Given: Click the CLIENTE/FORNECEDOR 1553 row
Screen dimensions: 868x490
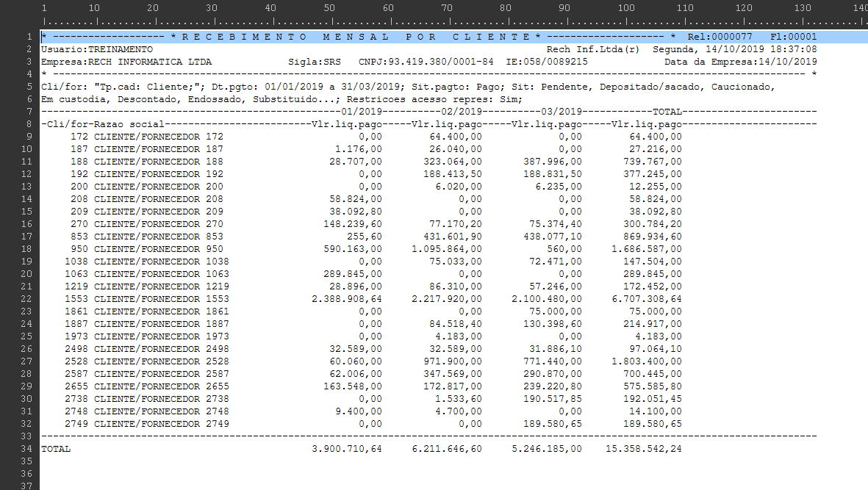Looking at the screenshot, I should [362, 299].
